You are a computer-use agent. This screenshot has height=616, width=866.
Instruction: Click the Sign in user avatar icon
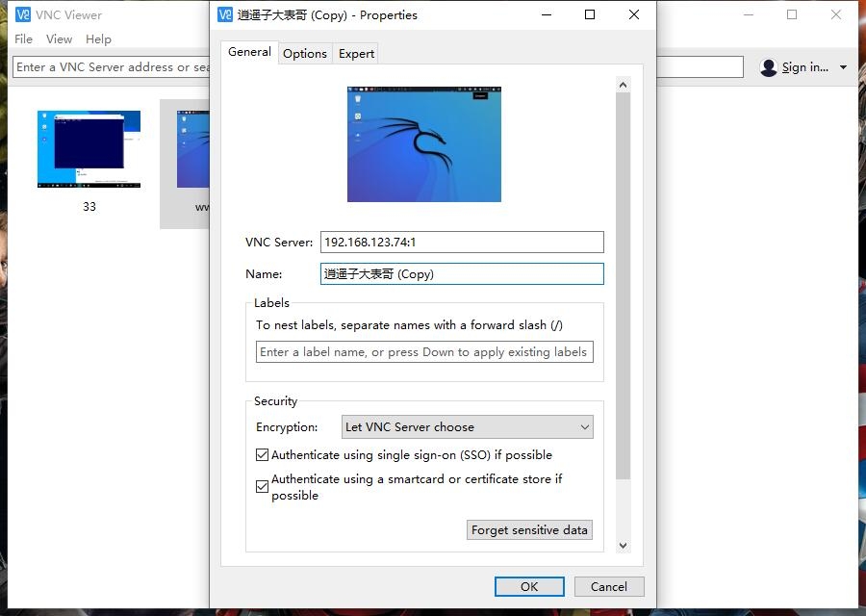click(768, 67)
